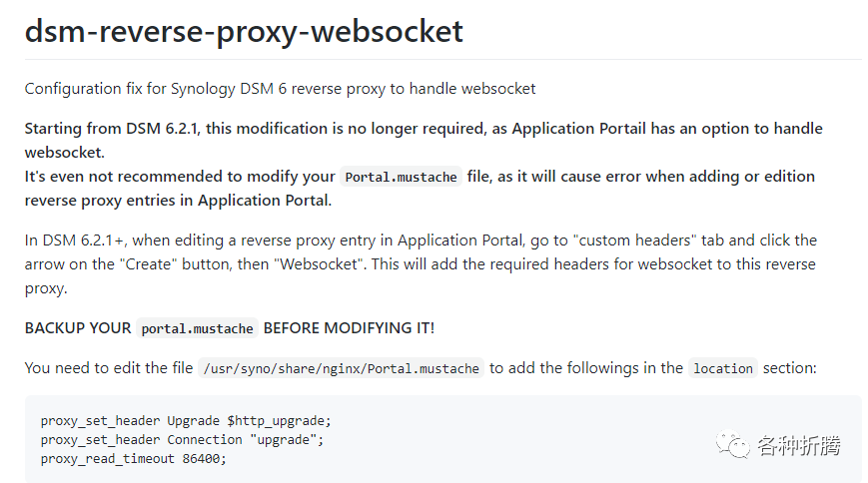The image size is (868, 483).
Task: Click the WeChat watermark logo icon
Action: pyautogui.click(x=732, y=444)
